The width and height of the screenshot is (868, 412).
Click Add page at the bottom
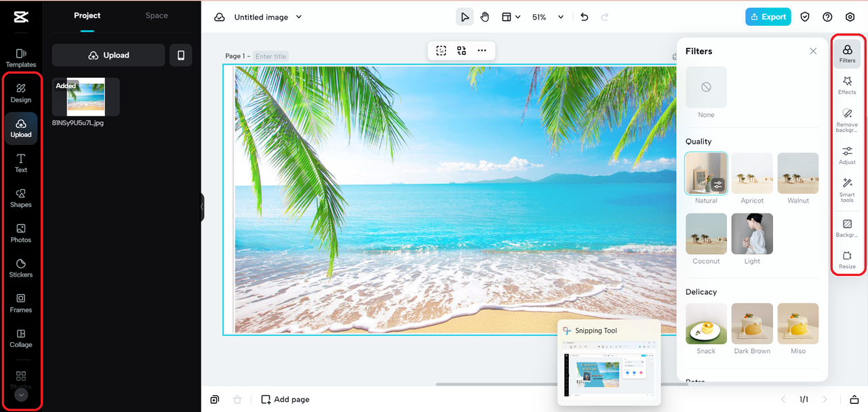(285, 400)
